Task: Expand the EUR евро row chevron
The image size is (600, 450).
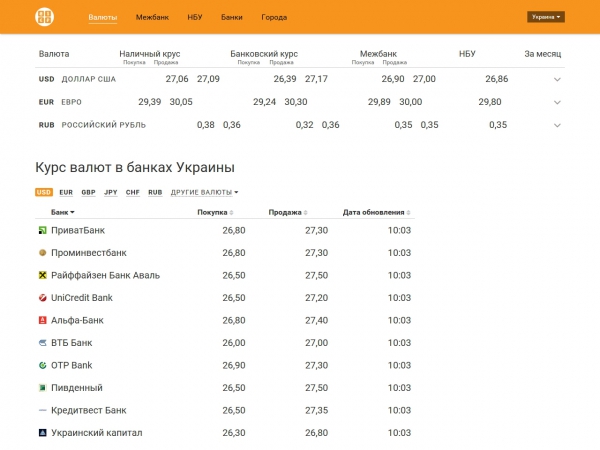Action: tap(557, 103)
